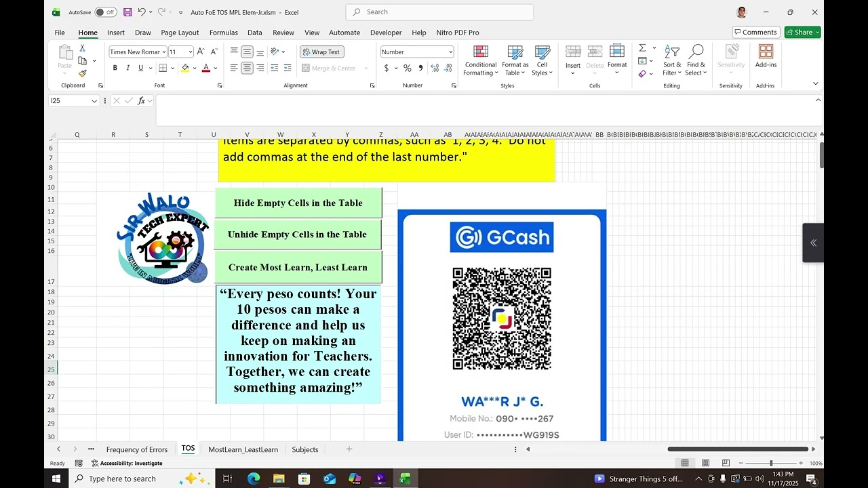868x488 pixels.
Task: Open font name dropdown
Action: [x=163, y=52]
